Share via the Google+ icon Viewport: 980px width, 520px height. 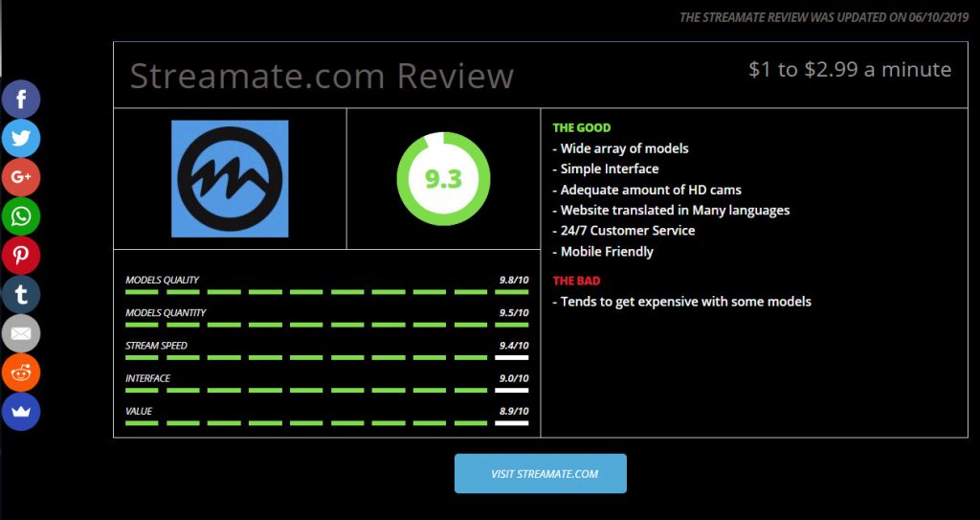pyautogui.click(x=20, y=177)
